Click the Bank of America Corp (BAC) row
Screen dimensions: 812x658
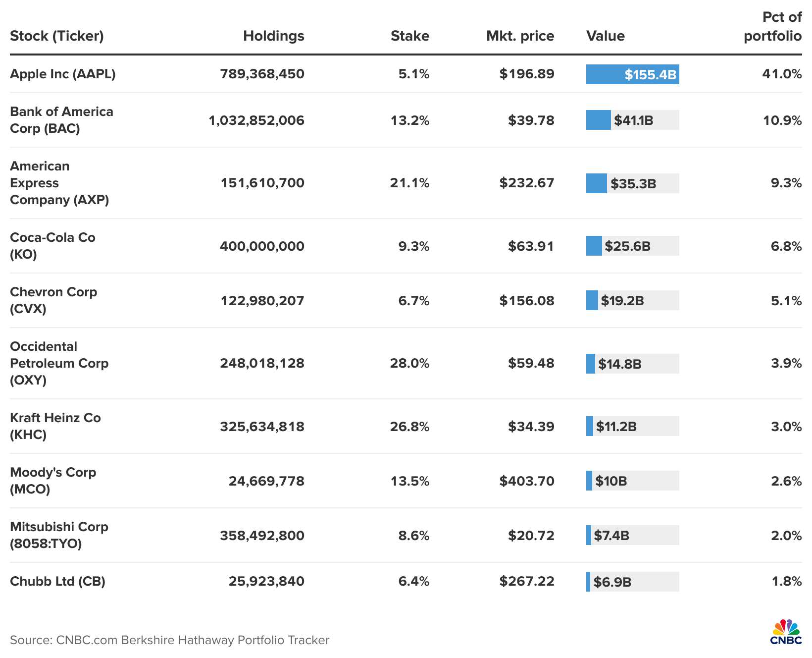click(x=61, y=119)
